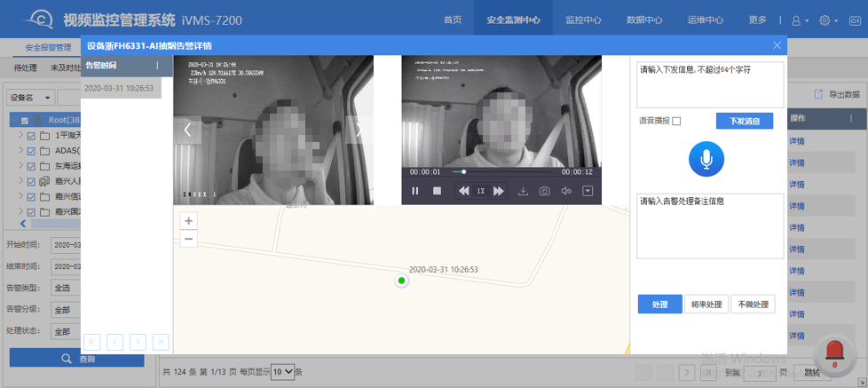Toggle the 1平湖 folder checkbox
The image size is (868, 388).
[31, 136]
